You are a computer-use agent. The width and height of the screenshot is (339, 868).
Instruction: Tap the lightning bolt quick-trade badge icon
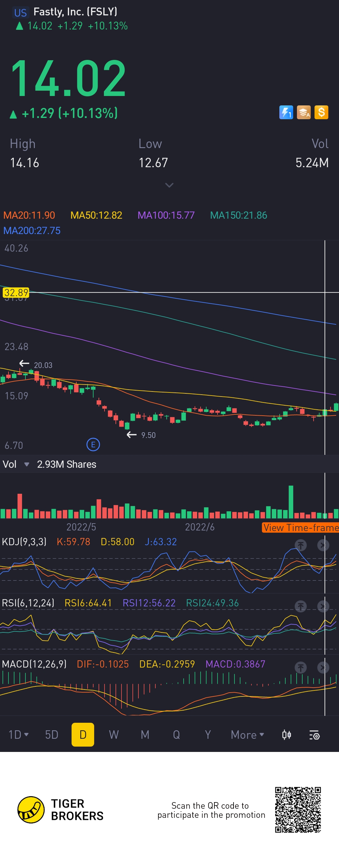[x=286, y=113]
